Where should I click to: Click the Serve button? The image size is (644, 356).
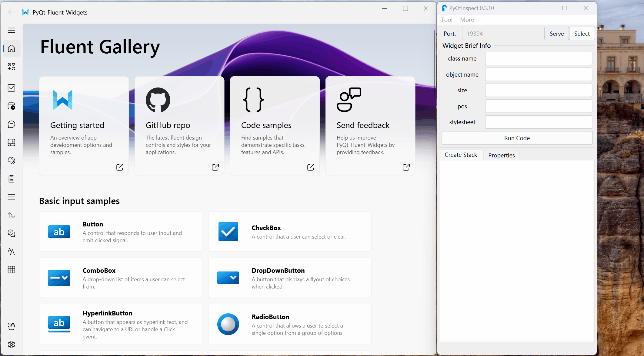pos(557,34)
